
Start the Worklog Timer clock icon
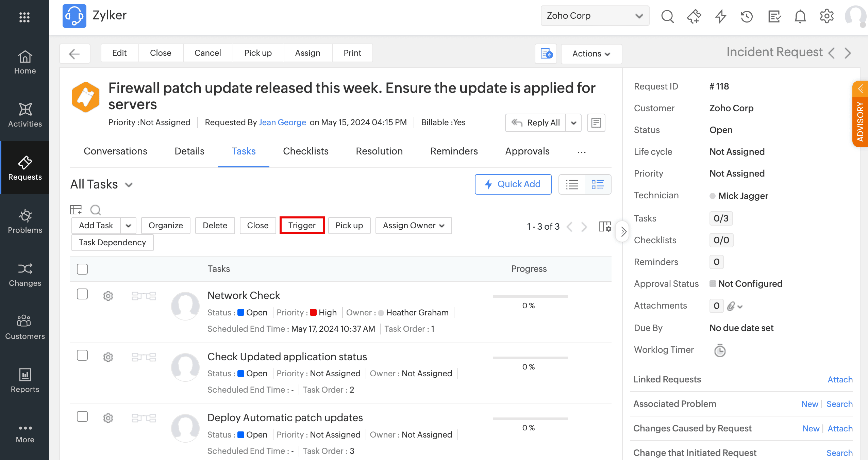[720, 350]
